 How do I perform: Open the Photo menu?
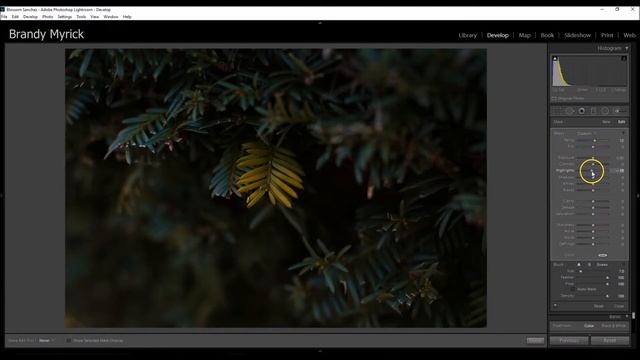47,17
